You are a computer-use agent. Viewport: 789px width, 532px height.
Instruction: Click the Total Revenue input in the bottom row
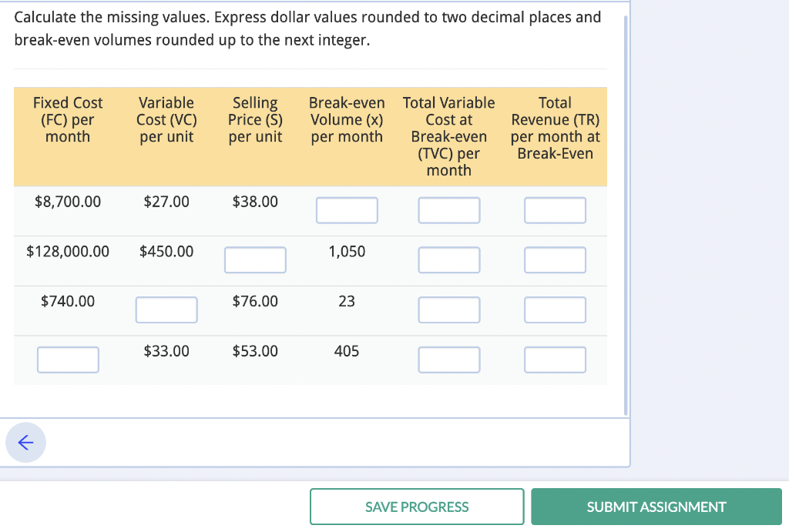coord(555,359)
